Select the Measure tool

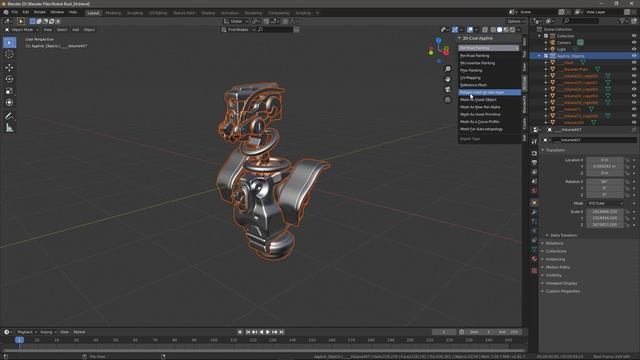click(9, 128)
